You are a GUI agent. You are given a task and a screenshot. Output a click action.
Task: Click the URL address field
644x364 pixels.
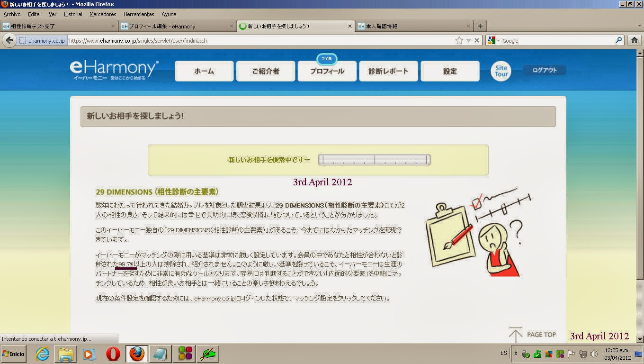point(260,41)
